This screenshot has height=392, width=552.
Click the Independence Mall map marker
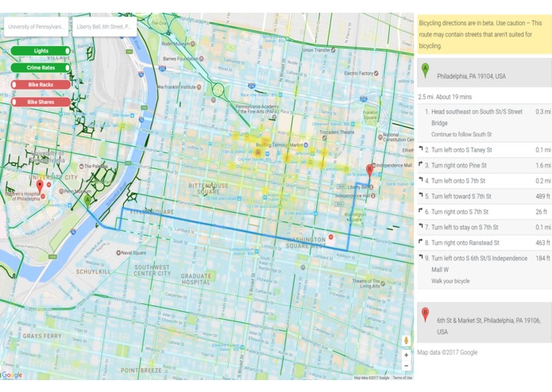[x=375, y=165]
